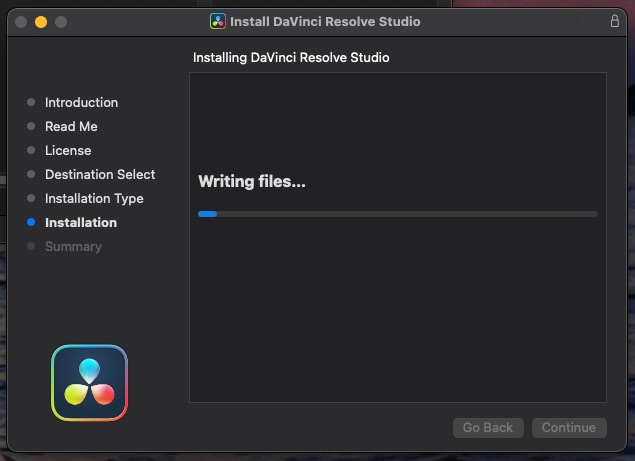This screenshot has height=461, width=635.
Task: Click 'Installing DaVinci Resolve Studio' heading
Action: [291, 58]
